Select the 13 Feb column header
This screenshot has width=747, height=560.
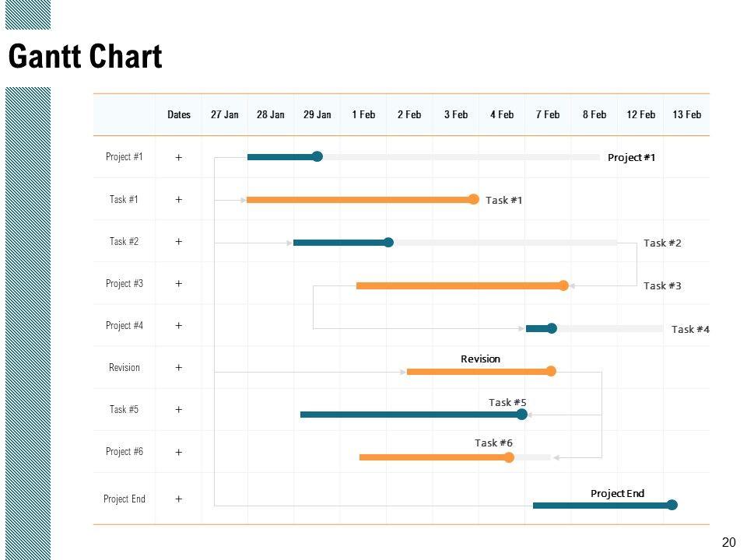(687, 114)
